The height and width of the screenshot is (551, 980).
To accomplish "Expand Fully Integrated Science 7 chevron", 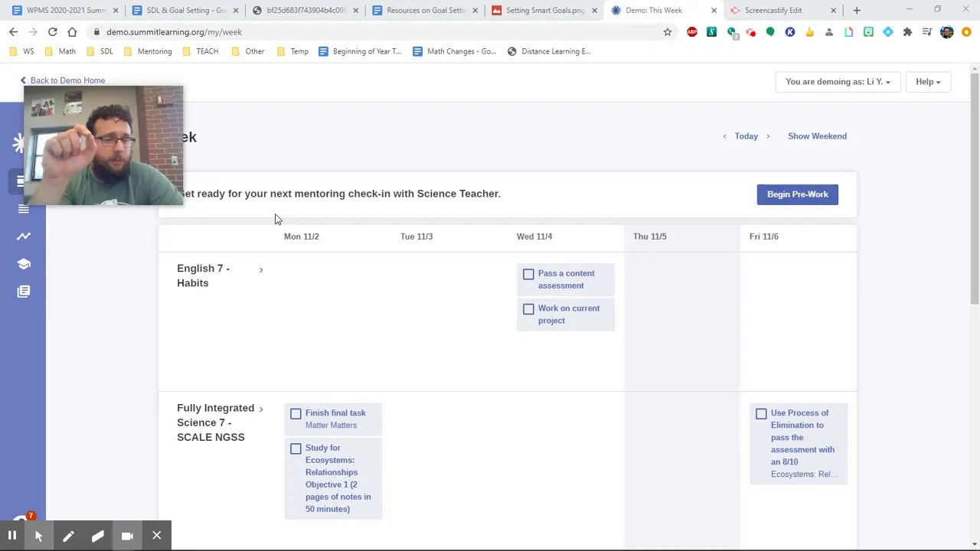I will (x=261, y=409).
